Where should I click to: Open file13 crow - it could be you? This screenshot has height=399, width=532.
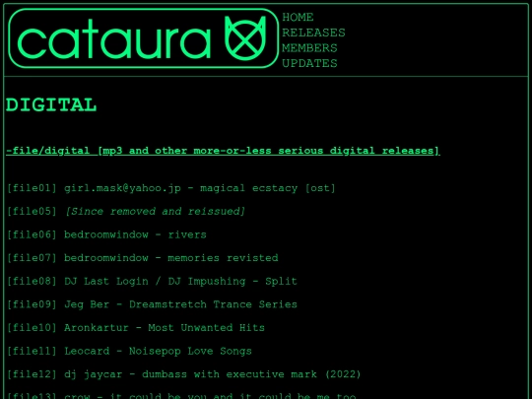(181, 396)
